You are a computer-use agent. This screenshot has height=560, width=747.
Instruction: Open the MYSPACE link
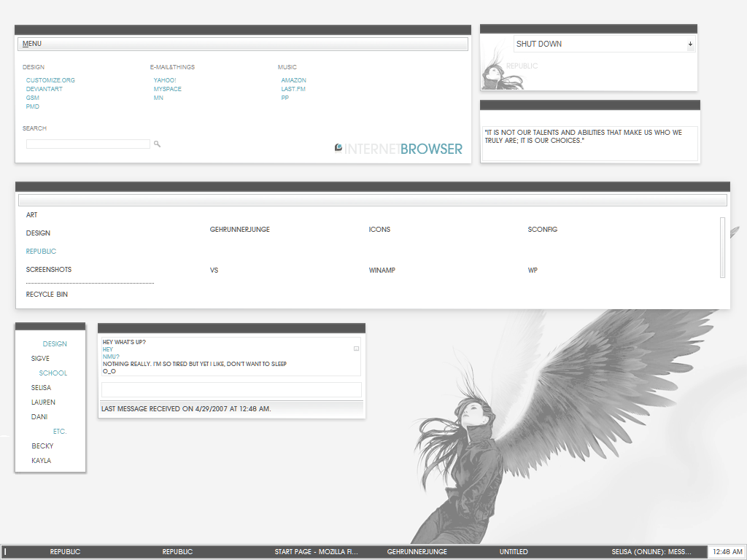click(x=167, y=89)
